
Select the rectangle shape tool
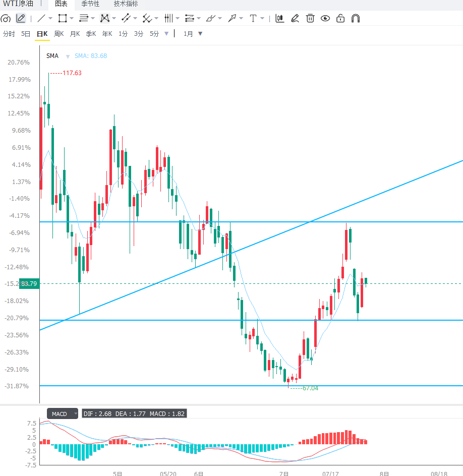63,19
